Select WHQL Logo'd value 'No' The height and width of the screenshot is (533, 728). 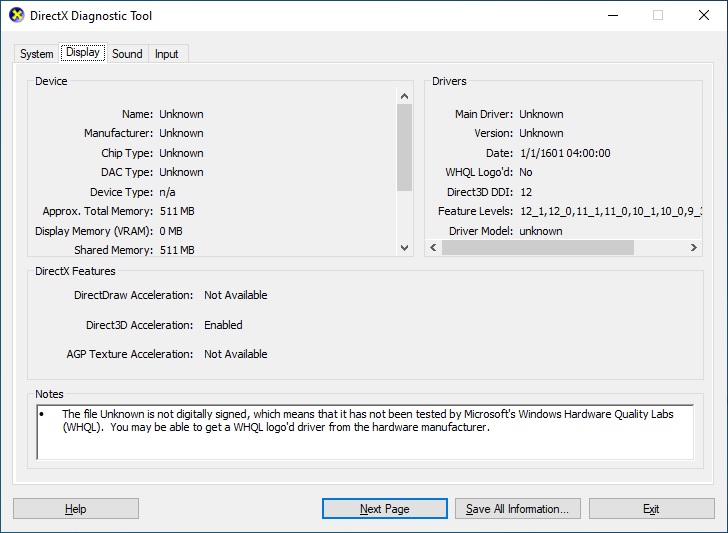point(526,172)
